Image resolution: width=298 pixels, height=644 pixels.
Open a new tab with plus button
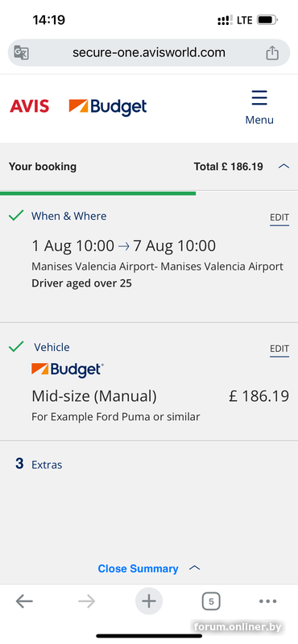point(149,601)
